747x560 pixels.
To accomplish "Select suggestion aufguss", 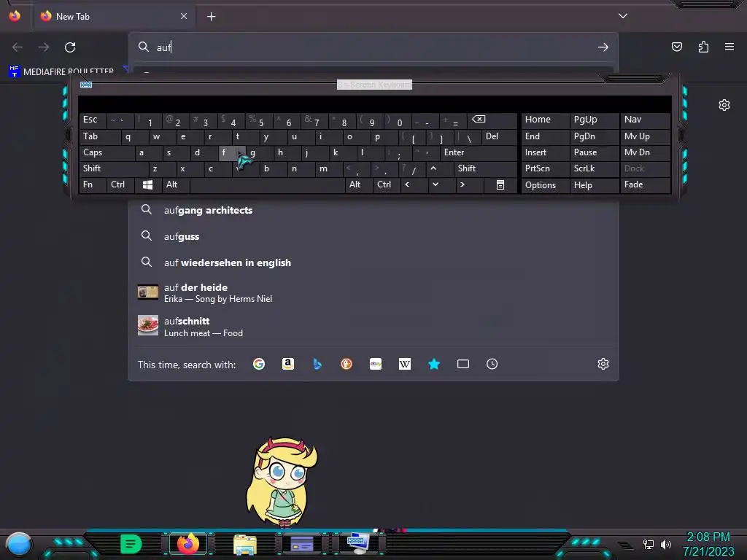I will [373, 236].
